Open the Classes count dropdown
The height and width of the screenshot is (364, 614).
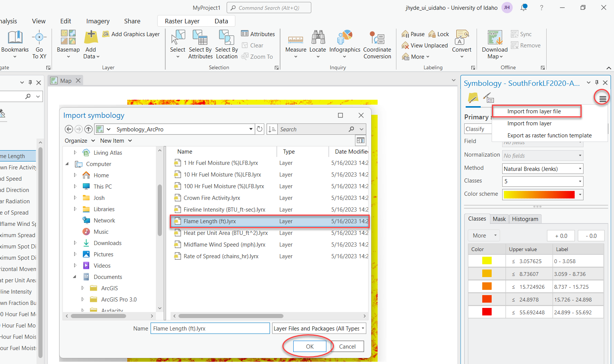point(543,181)
